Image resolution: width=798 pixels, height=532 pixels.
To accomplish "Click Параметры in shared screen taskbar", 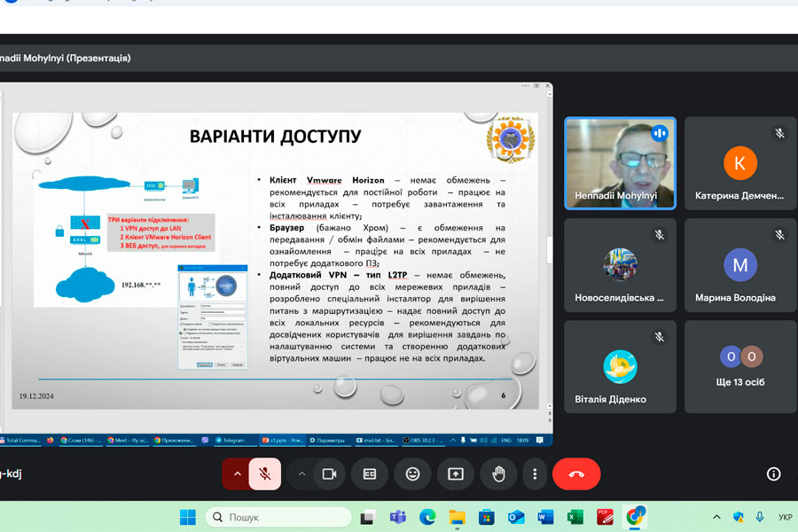I will tap(328, 441).
